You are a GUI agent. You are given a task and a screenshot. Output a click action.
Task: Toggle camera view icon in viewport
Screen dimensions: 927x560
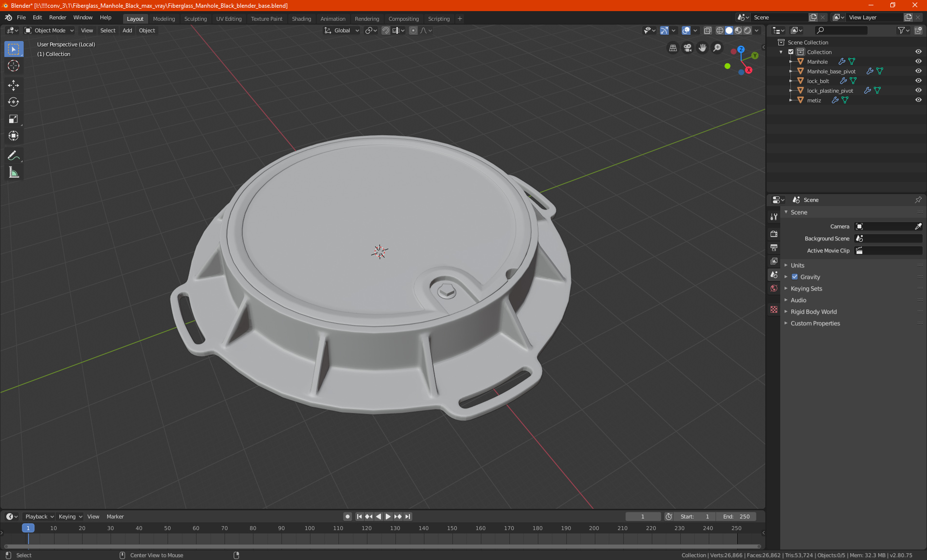tap(688, 48)
